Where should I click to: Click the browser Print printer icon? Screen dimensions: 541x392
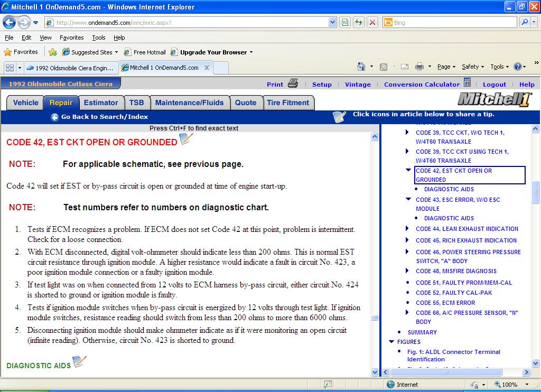pyautogui.click(x=419, y=67)
